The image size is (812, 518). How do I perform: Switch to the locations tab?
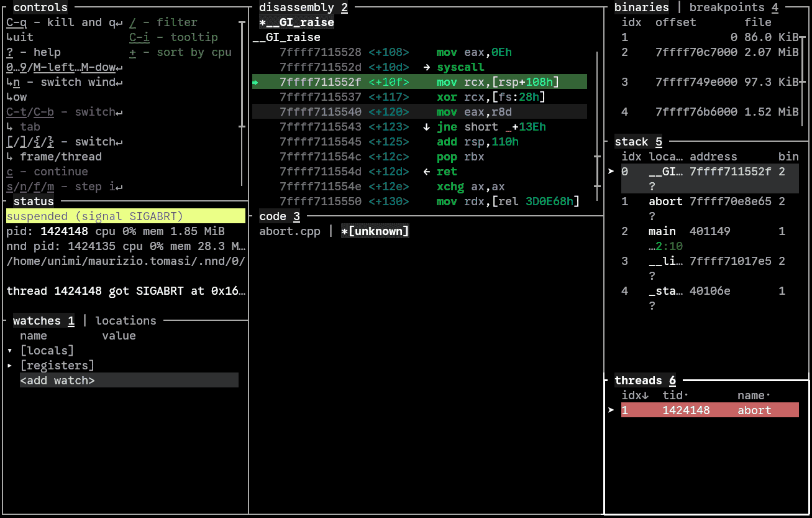[125, 321]
